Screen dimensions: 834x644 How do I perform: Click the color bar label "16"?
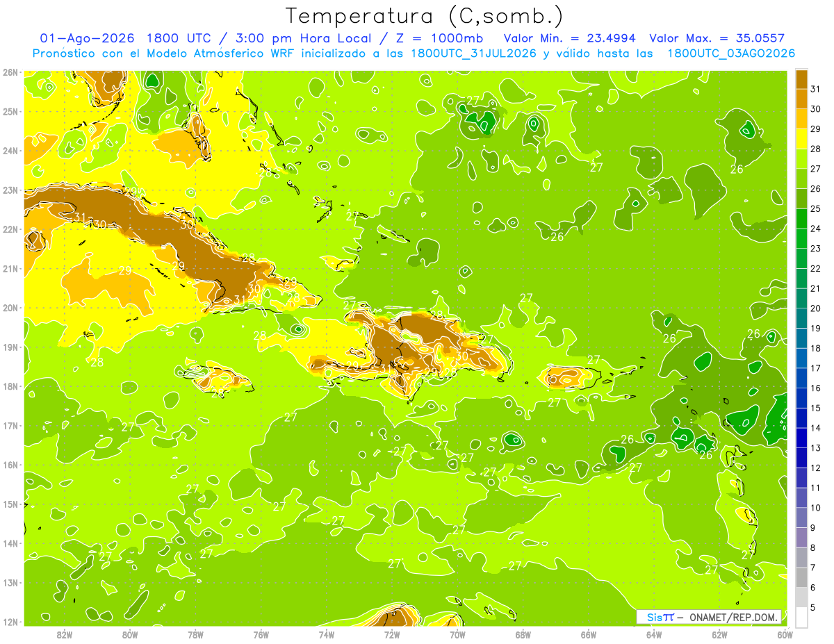[815, 388]
